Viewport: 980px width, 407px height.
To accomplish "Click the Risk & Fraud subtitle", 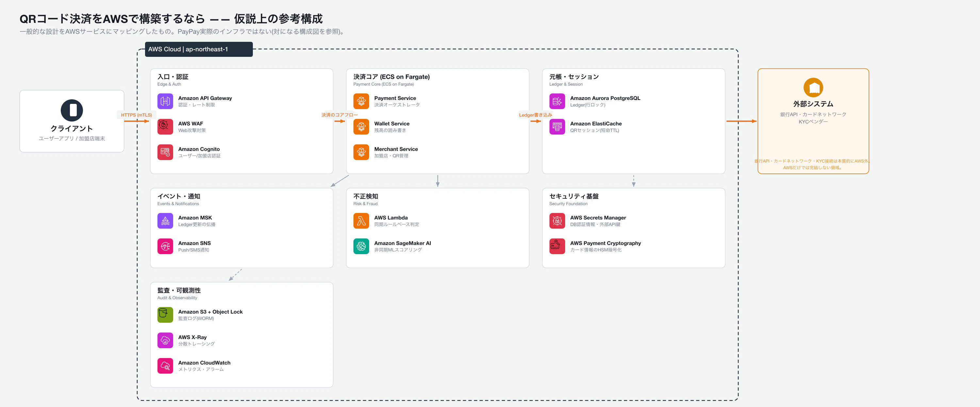I will (365, 203).
